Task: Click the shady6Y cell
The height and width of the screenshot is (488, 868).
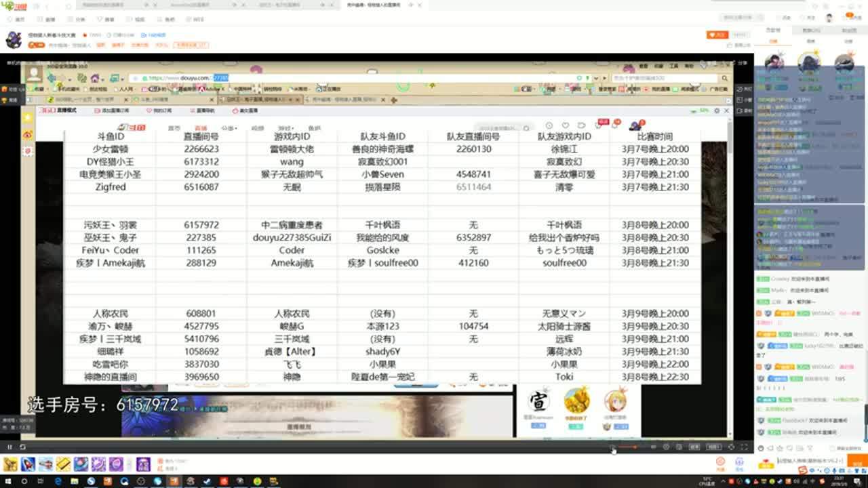Action: (x=382, y=352)
